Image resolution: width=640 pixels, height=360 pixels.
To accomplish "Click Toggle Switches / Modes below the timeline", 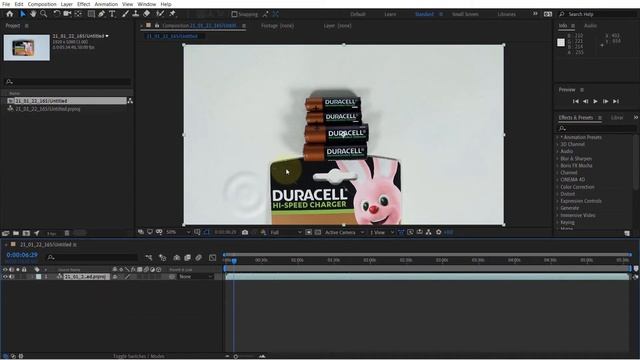I will (x=139, y=356).
